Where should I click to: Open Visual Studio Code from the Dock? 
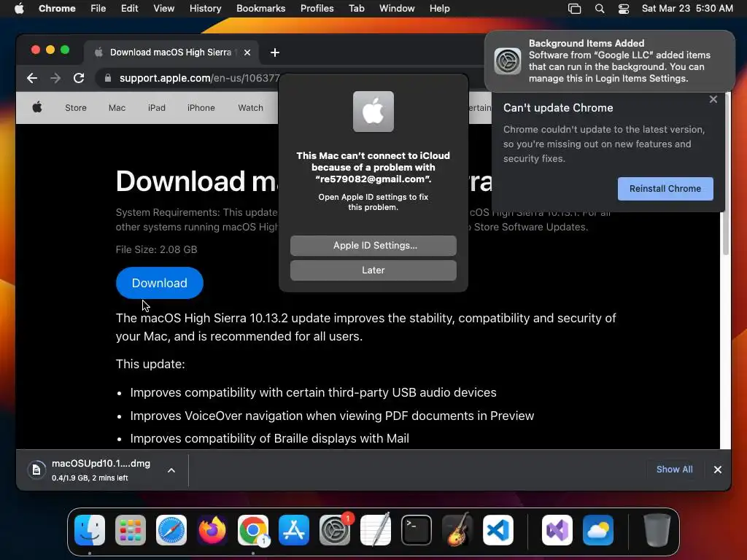(498, 530)
